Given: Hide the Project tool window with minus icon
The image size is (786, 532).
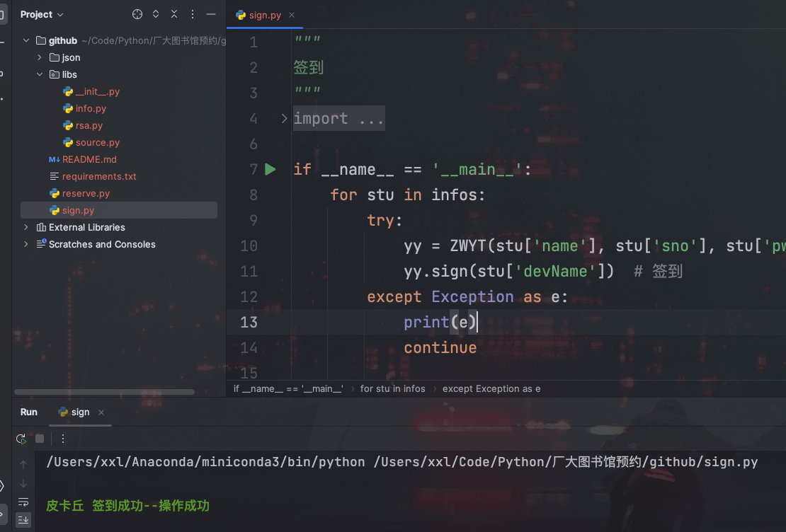Looking at the screenshot, I should 211,15.
